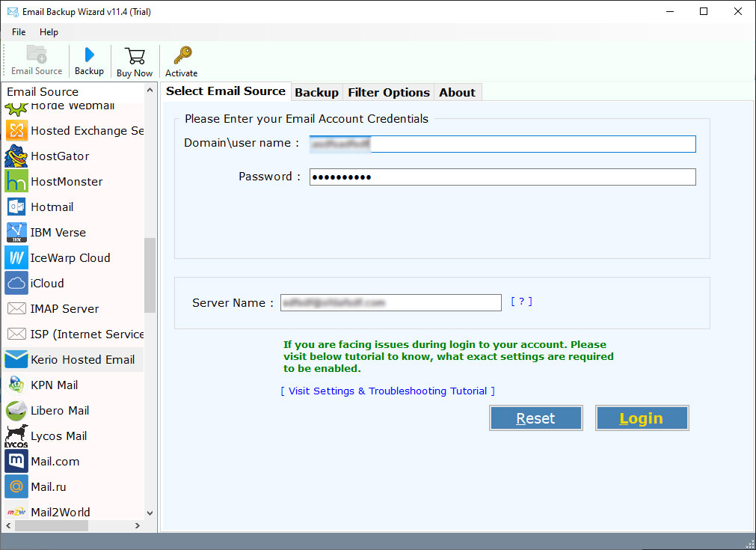This screenshot has height=550, width=756.
Task: Choose the Hosted Exchange Server icon
Action: pos(16,131)
